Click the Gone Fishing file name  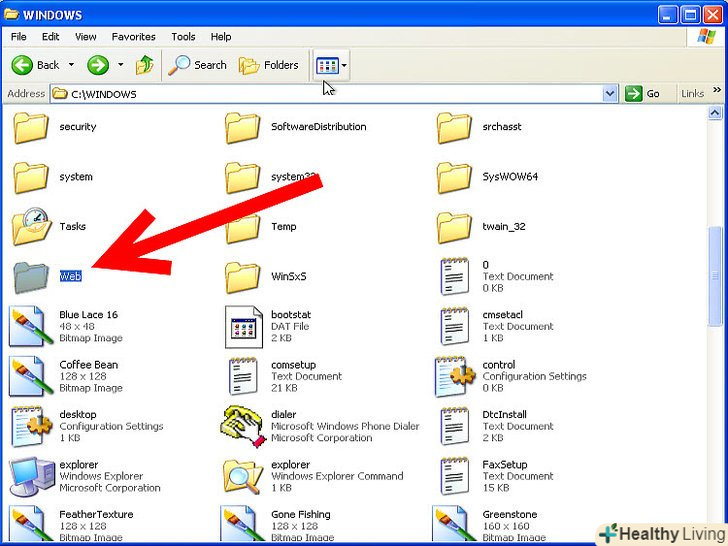[x=301, y=514]
